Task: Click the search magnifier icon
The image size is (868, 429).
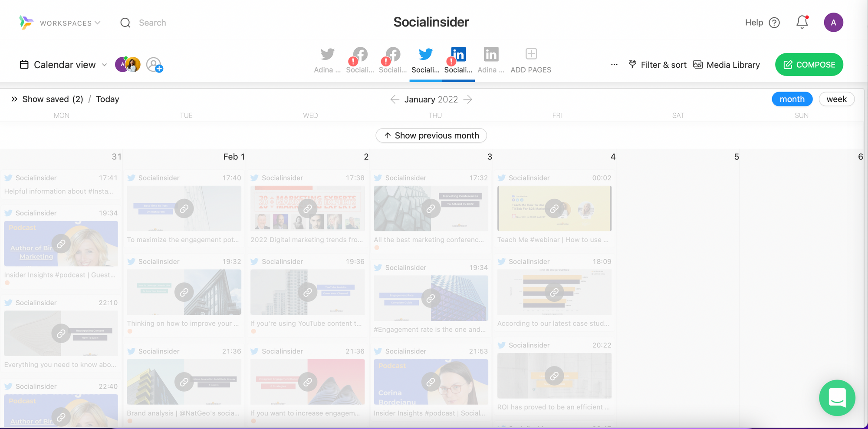Action: pos(125,23)
